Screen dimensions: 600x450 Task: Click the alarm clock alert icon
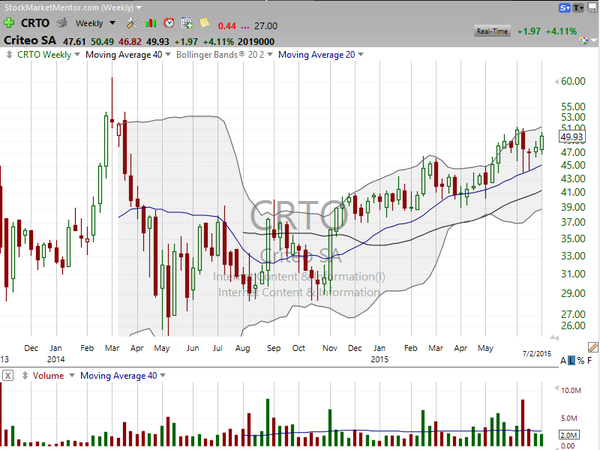coord(169,23)
